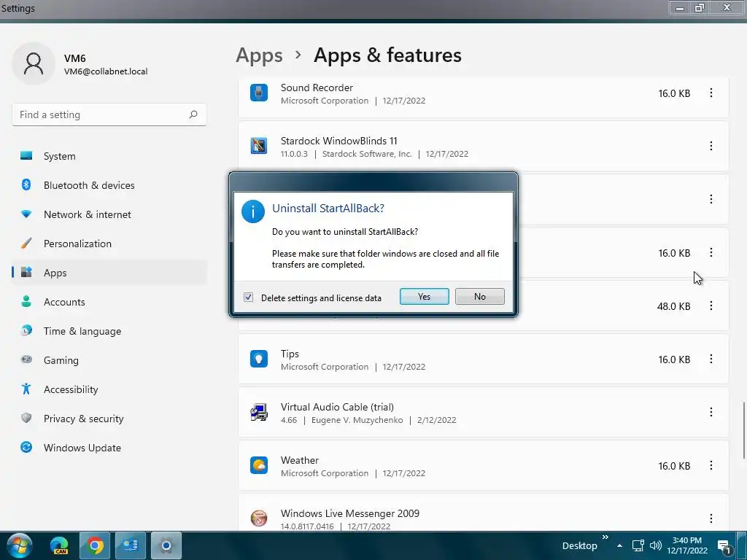Screen dimensions: 747x560
Task: Open more options for Virtual Audio Cable
Action: click(711, 412)
